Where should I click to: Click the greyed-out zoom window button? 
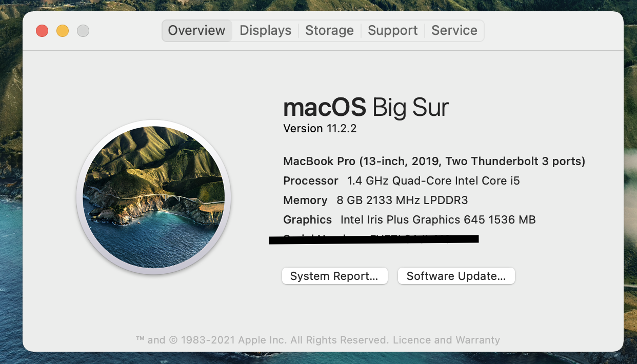83,31
